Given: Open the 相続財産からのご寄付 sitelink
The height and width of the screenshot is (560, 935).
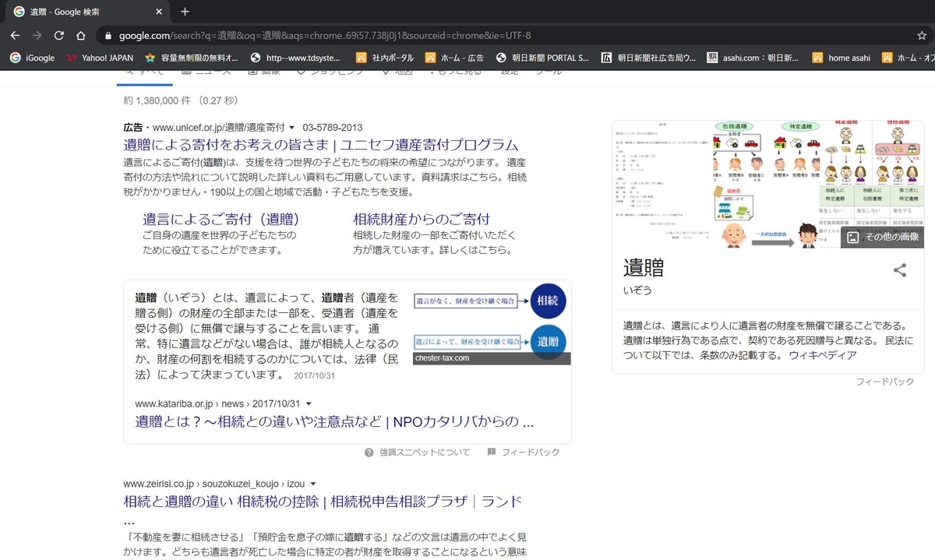Looking at the screenshot, I should 422,220.
